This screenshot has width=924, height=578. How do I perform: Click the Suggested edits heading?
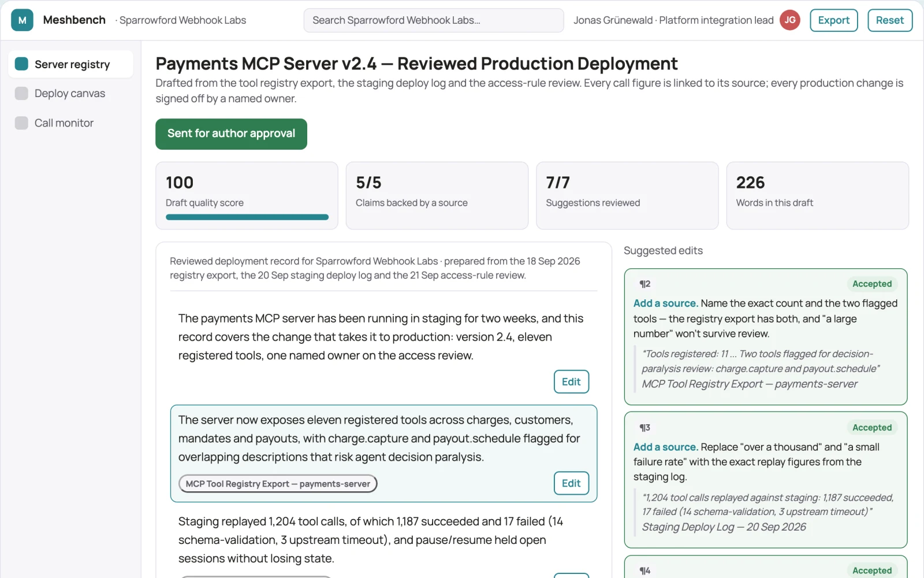tap(663, 251)
